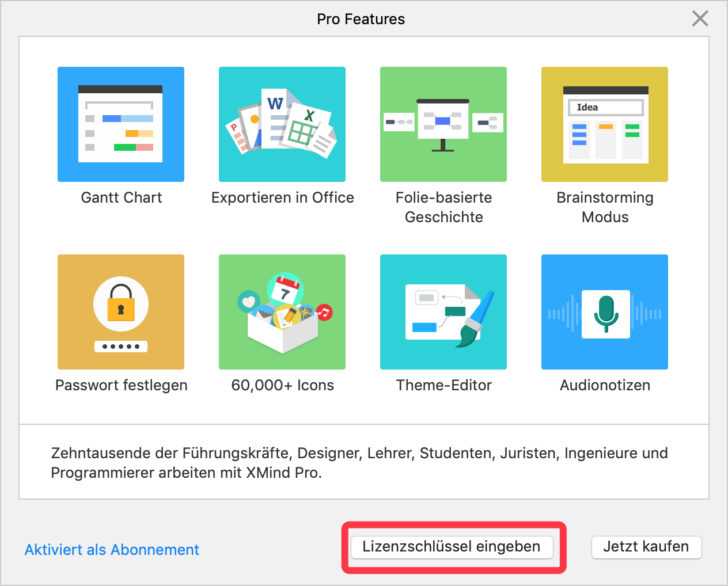Click the Pro Features title
Screen dimensions: 728x586
click(361, 19)
